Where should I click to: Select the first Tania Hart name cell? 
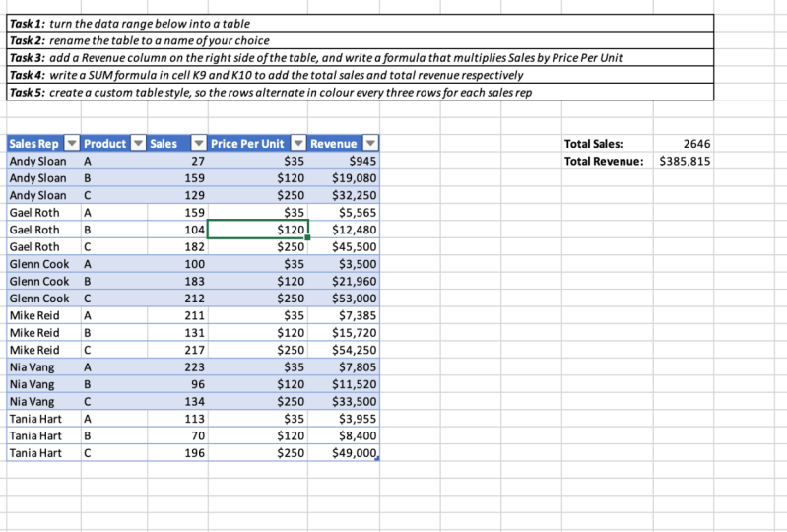click(x=43, y=419)
